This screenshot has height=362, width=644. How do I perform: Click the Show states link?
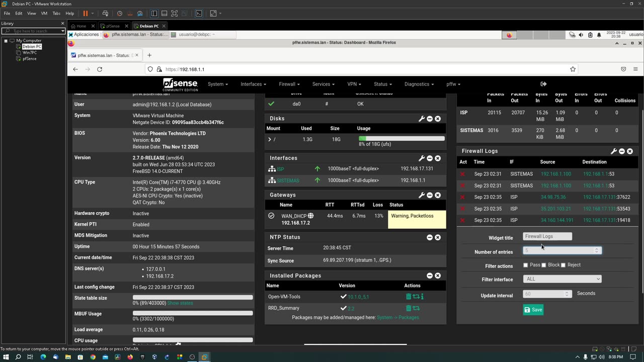180,303
